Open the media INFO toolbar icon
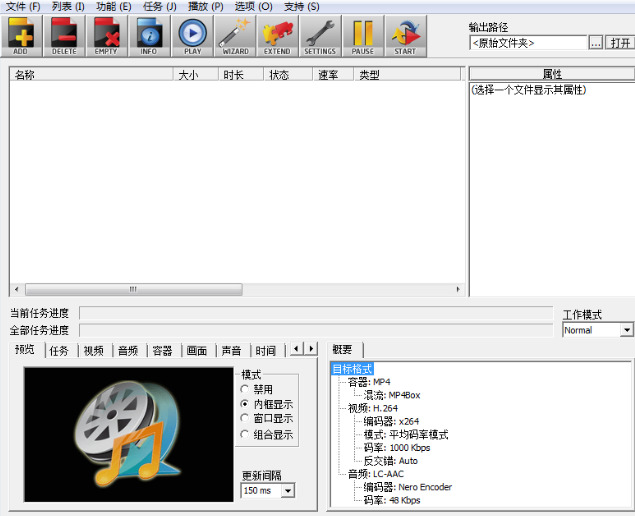 (149, 36)
